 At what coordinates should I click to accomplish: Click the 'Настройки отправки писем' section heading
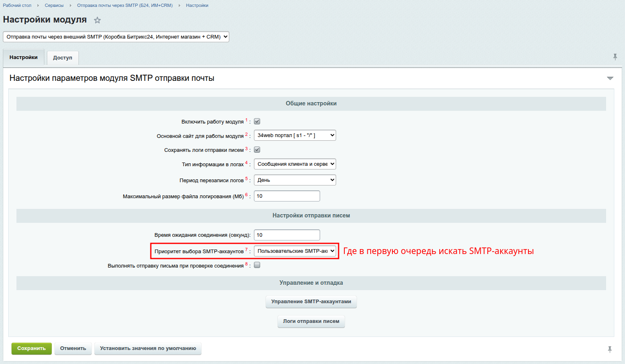point(311,215)
